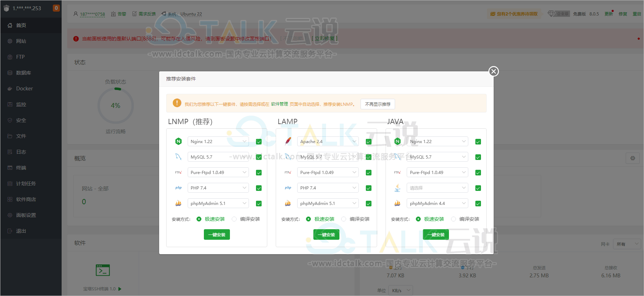644x296 pixels.
Task: Click the Nginx logo icon in the JAVA column
Action: click(398, 141)
